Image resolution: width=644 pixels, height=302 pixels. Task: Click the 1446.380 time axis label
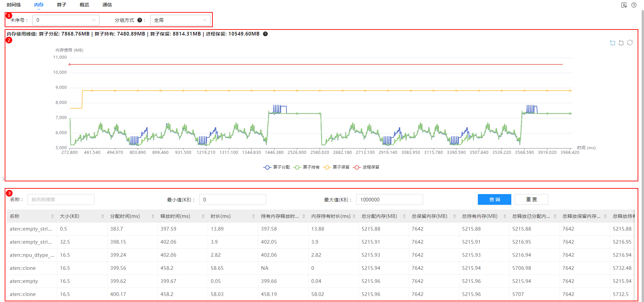pyautogui.click(x=274, y=153)
